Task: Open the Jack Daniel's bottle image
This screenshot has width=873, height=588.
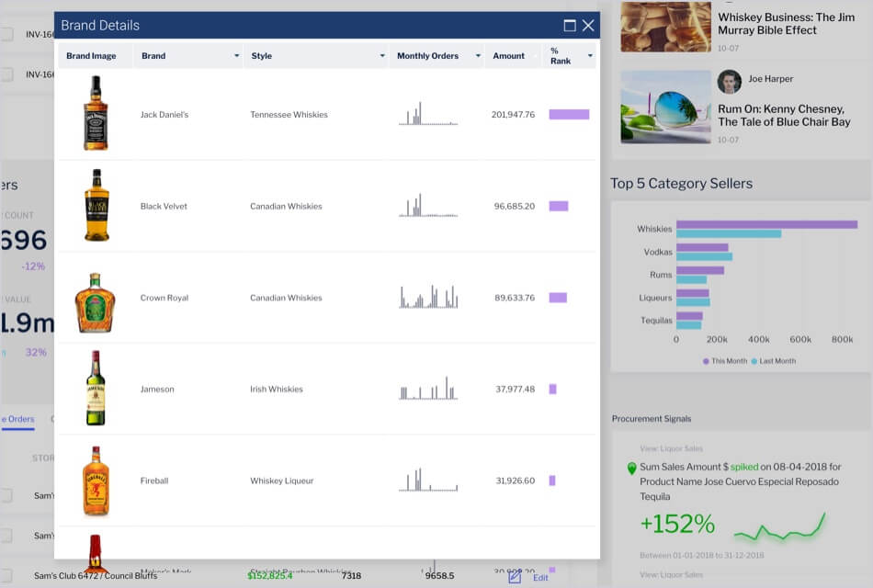Action: click(95, 114)
